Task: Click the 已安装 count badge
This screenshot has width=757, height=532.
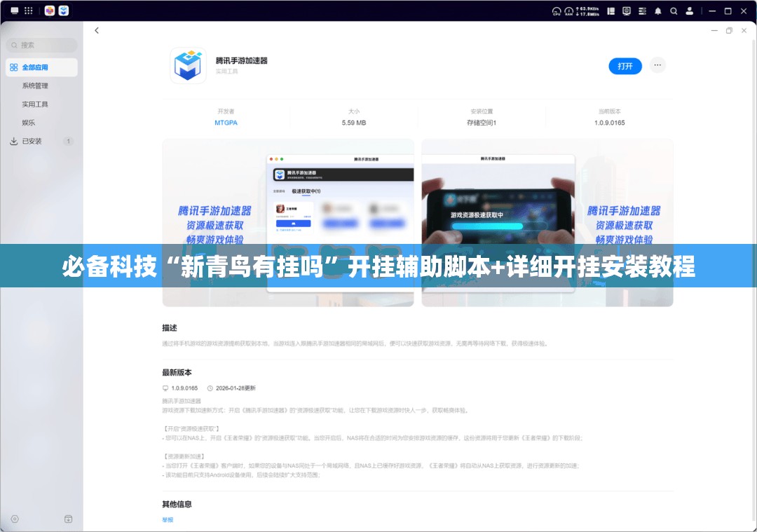Action: coord(69,141)
